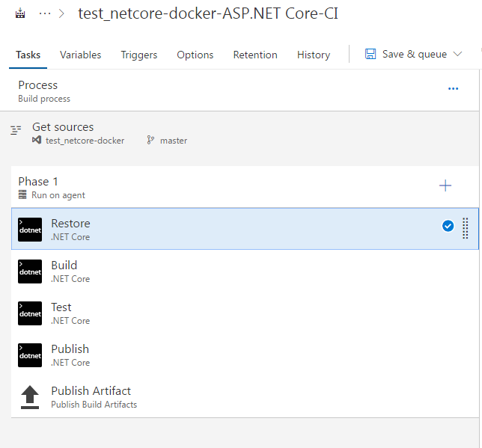Add a task to Phase 1
The image size is (482, 448).
445,185
